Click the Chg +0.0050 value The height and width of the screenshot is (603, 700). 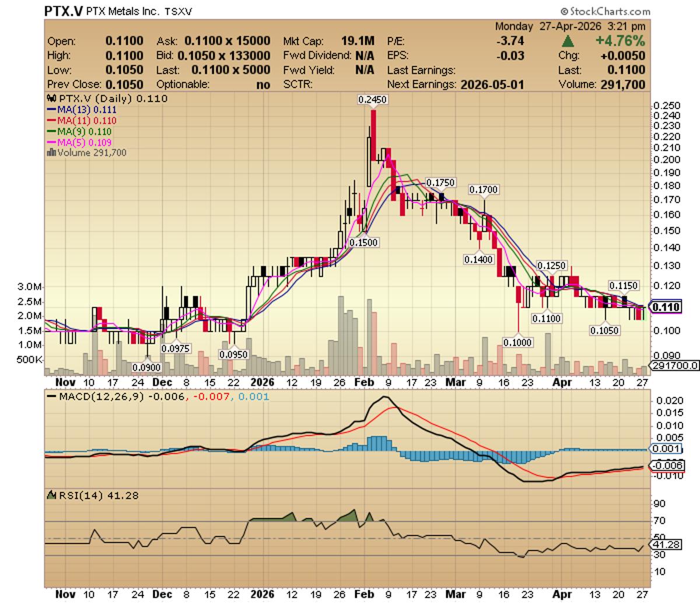coord(623,55)
